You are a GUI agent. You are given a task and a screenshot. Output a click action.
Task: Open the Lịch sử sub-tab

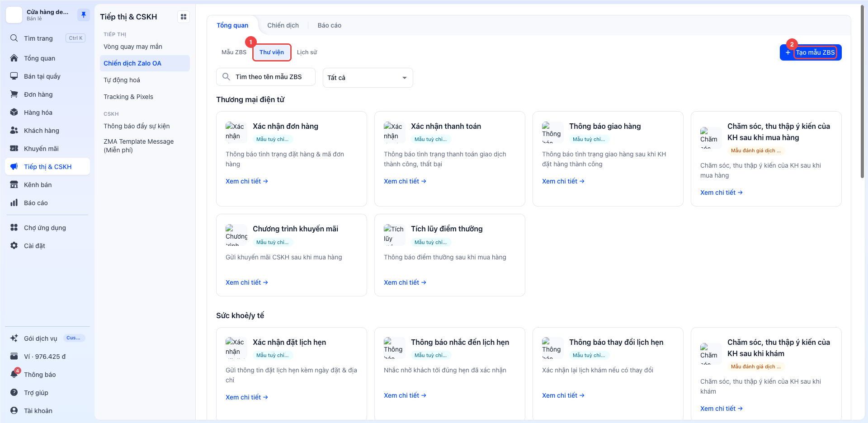[307, 52]
